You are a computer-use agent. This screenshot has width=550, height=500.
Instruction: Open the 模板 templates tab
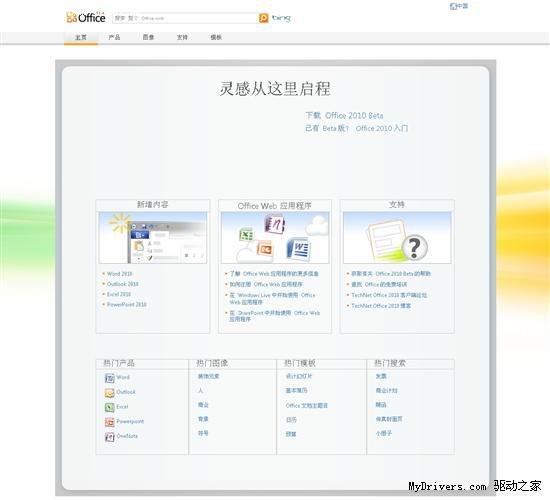(216, 37)
